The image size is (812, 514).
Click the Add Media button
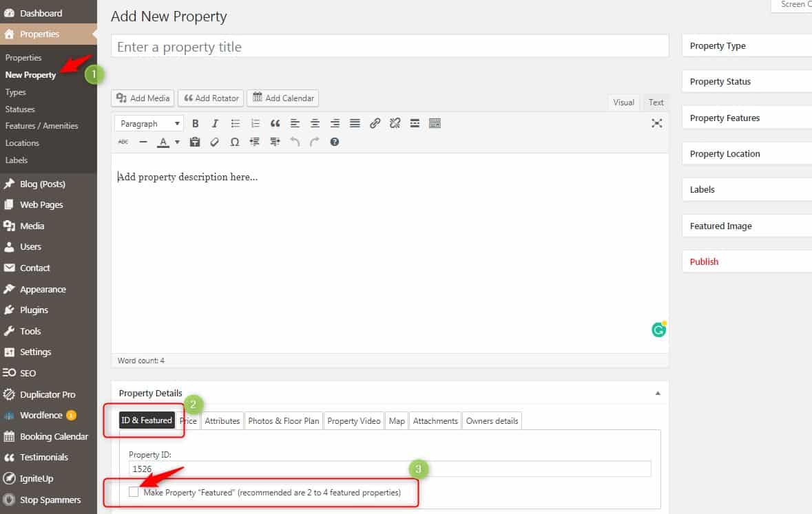click(x=143, y=98)
